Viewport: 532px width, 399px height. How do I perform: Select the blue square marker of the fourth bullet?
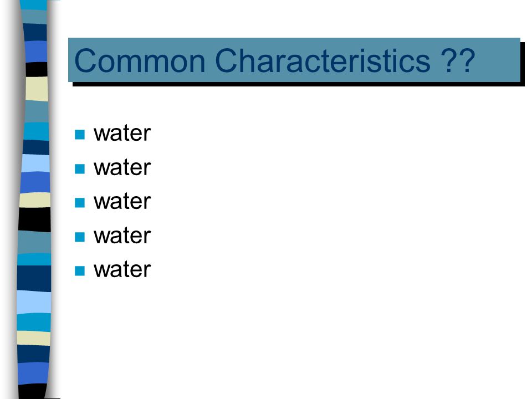tap(80, 237)
